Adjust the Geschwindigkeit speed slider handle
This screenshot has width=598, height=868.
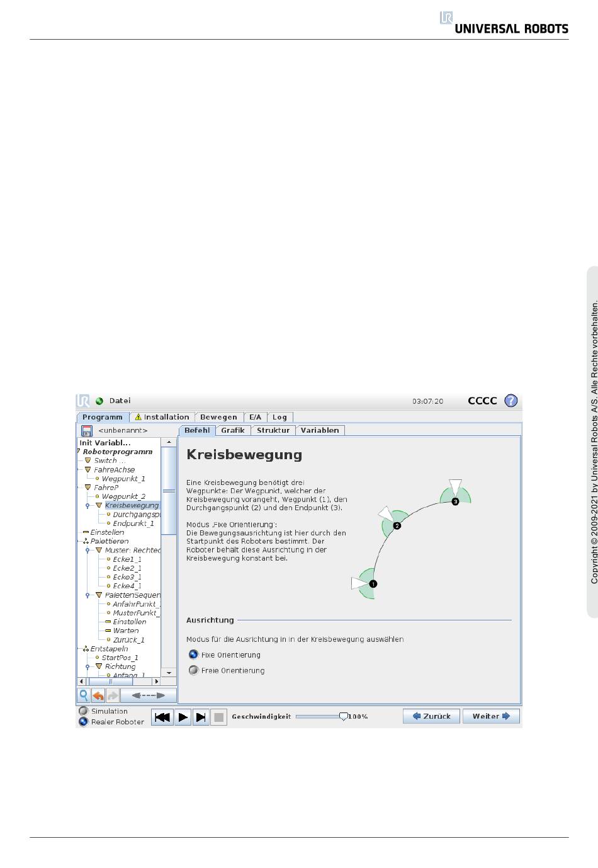(x=343, y=716)
